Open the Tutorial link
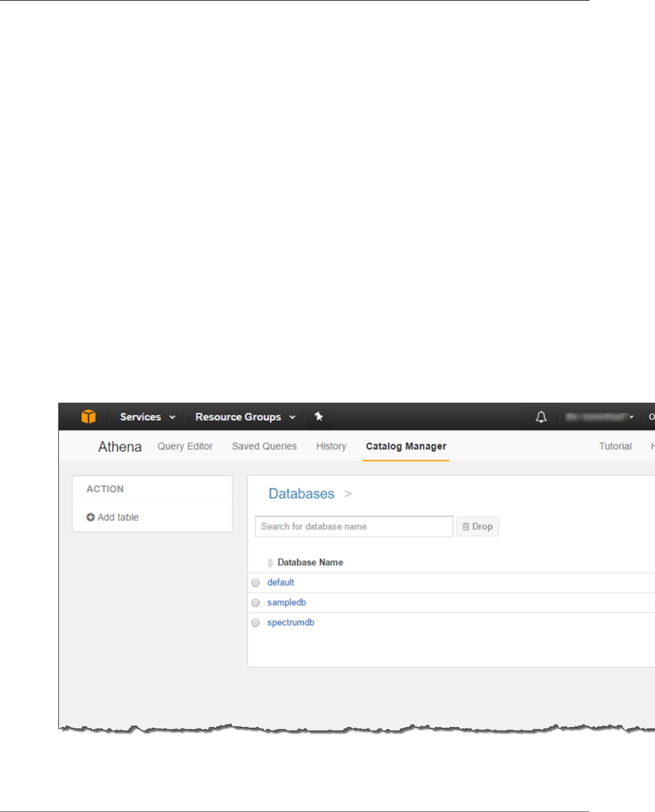The width and height of the screenshot is (655, 812). 615,446
